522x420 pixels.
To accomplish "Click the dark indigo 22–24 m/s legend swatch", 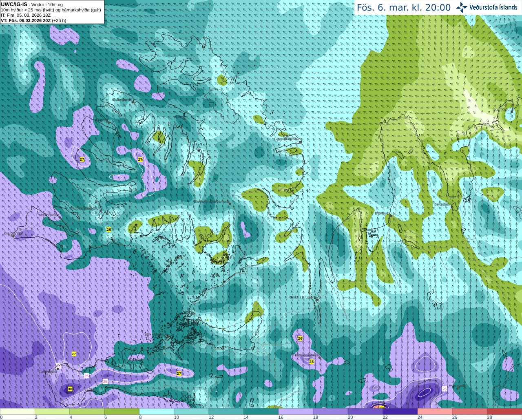I will [x=400, y=411].
